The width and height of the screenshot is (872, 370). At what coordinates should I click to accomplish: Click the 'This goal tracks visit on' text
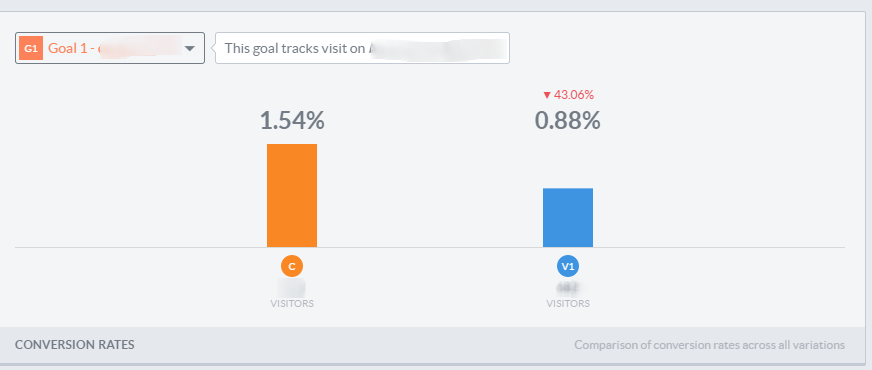click(x=295, y=48)
